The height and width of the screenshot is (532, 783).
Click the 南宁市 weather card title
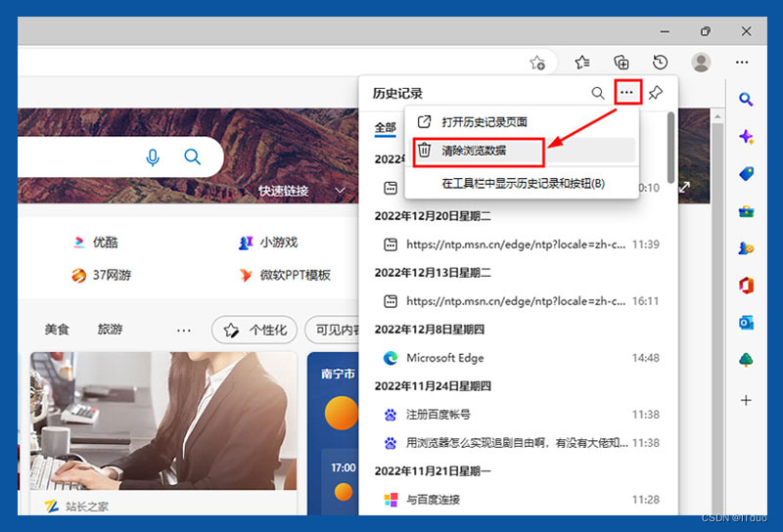coord(338,374)
